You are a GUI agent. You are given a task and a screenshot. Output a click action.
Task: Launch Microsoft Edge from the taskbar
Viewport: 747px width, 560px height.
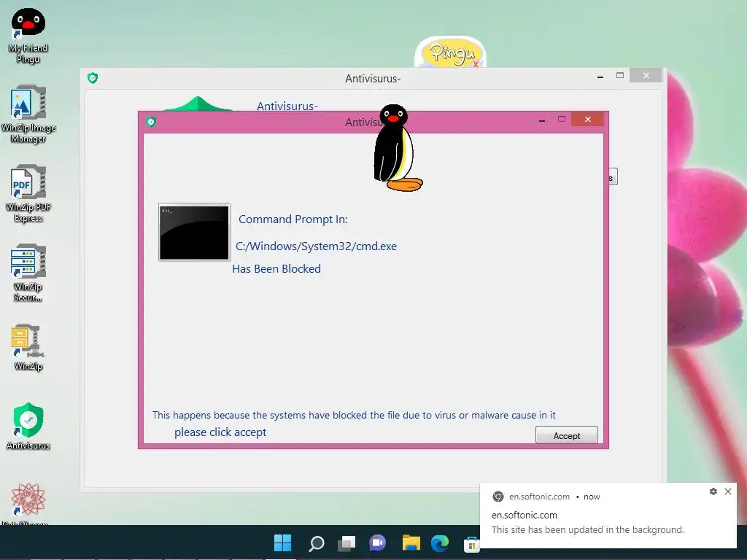(x=440, y=542)
